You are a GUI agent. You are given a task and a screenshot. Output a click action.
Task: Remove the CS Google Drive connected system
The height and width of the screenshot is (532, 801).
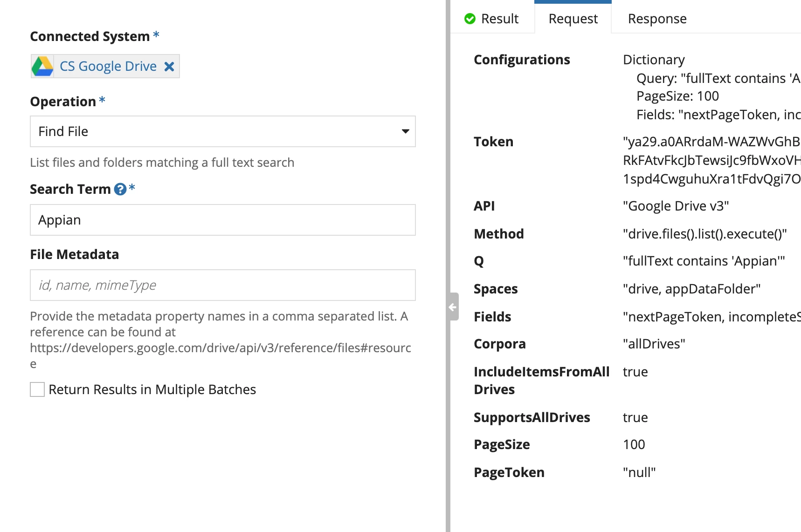[x=169, y=67]
